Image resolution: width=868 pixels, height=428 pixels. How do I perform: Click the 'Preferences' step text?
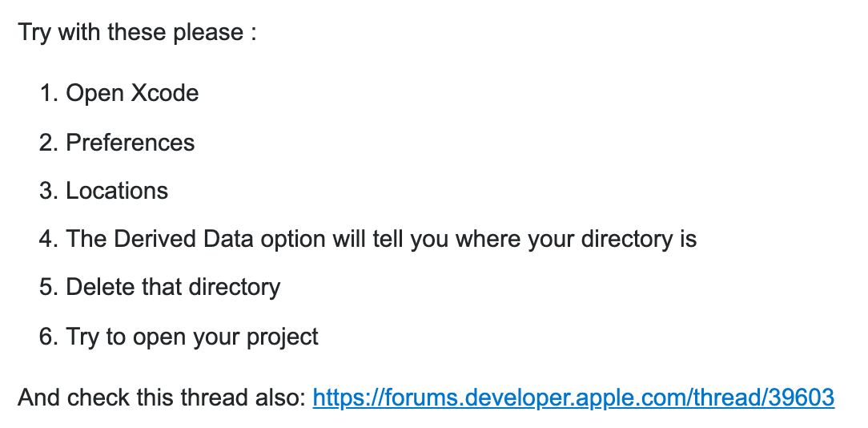pyautogui.click(x=130, y=143)
